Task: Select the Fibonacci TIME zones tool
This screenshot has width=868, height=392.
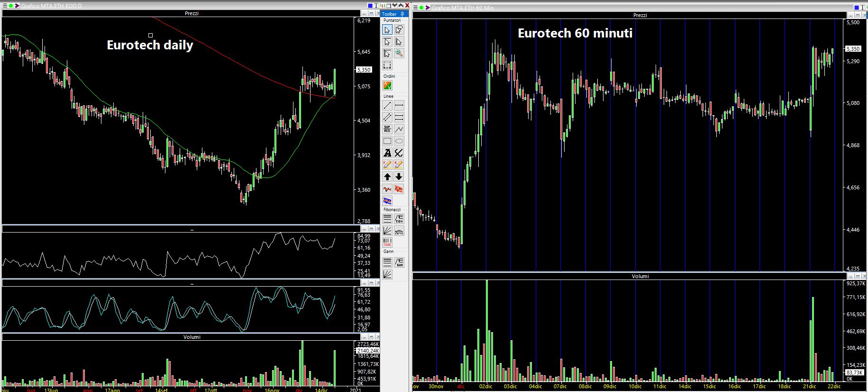Action: tap(387, 242)
